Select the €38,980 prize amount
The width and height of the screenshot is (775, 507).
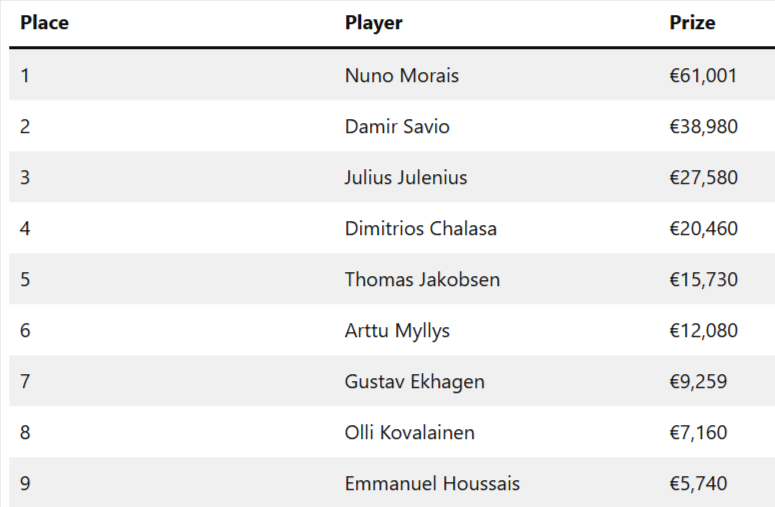click(703, 126)
